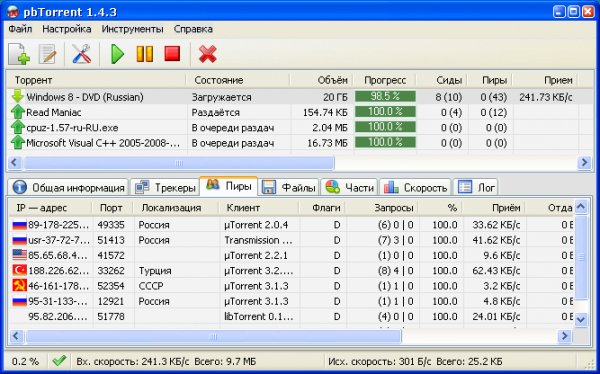Sort peers by the Порт column header

(x=112, y=208)
